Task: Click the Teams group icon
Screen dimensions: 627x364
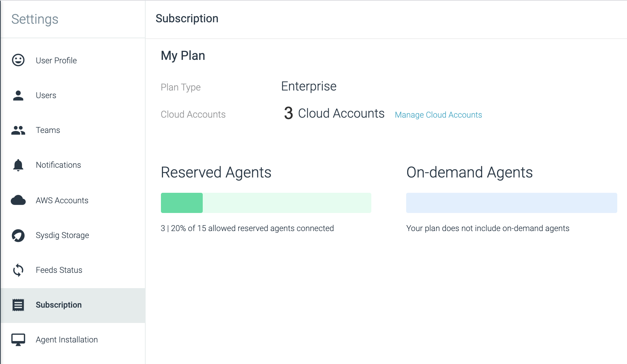Action: (18, 130)
